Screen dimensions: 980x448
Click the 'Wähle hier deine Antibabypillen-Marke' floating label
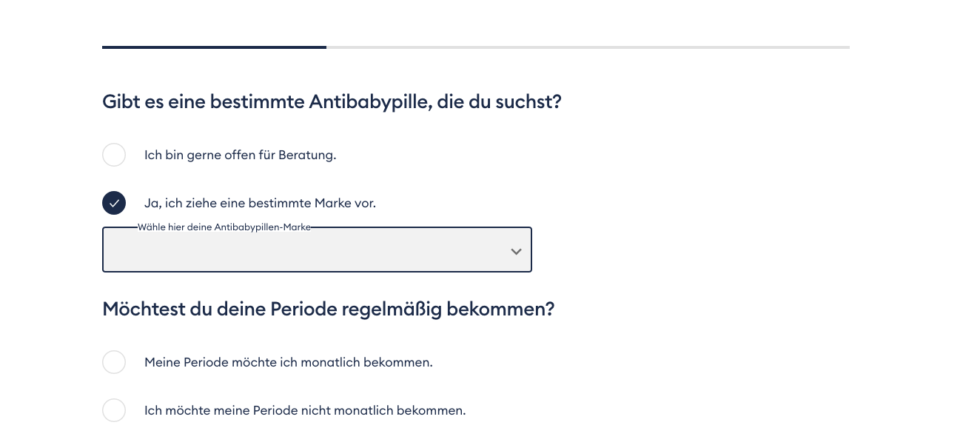[x=224, y=227]
